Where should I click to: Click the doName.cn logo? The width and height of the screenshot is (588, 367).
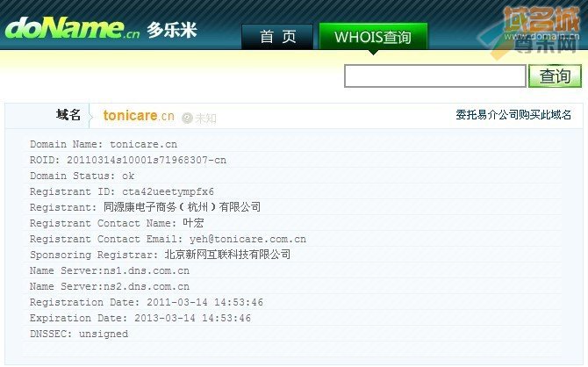tap(72, 28)
